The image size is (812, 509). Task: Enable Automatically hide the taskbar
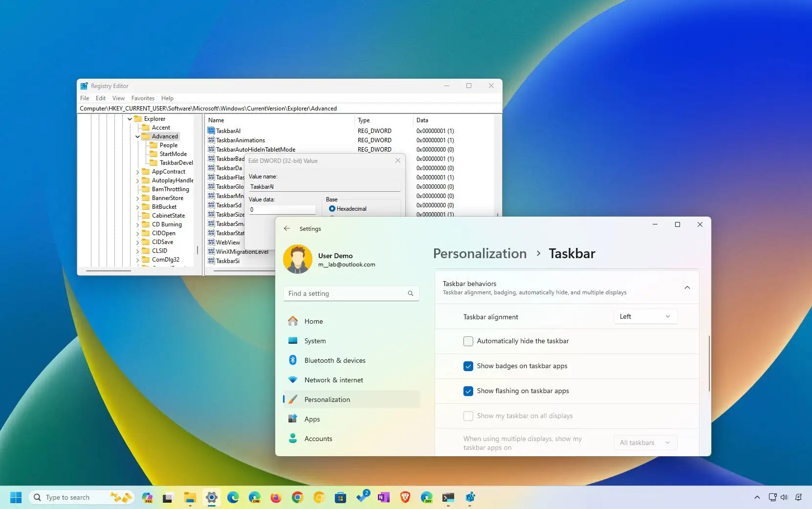click(x=468, y=341)
